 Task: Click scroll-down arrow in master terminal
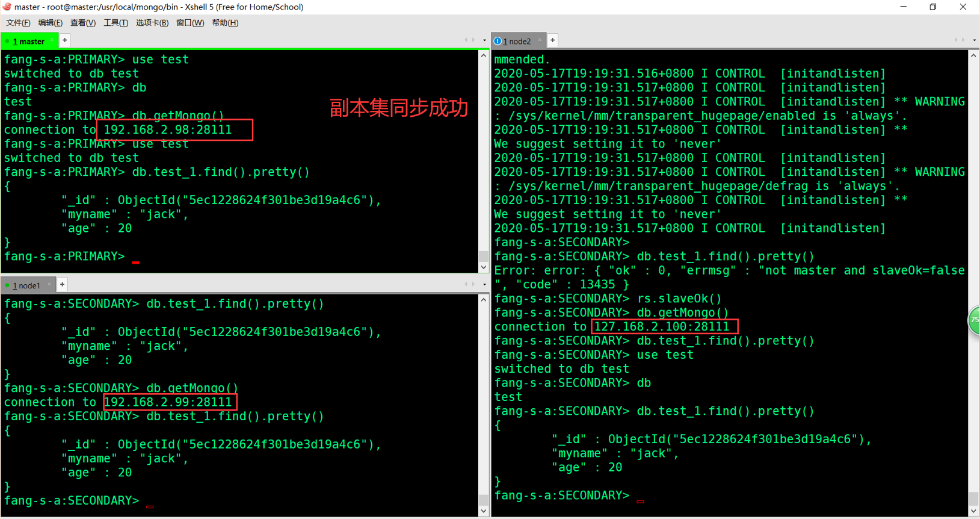(484, 267)
